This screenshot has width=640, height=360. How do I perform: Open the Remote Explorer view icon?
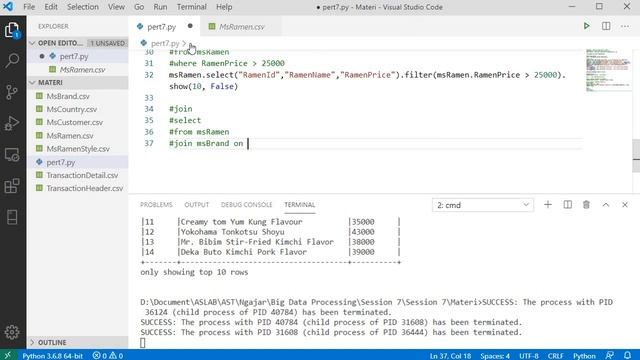coord(12,155)
